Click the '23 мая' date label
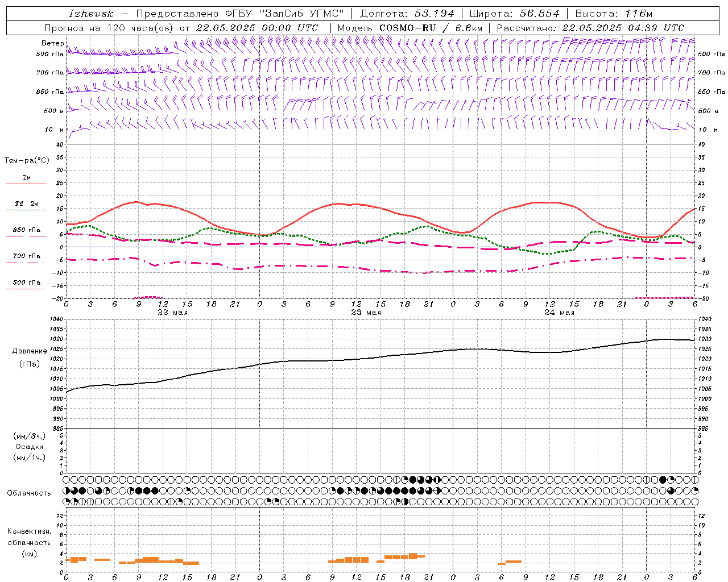Screen dimensions: 728x582 (366, 313)
